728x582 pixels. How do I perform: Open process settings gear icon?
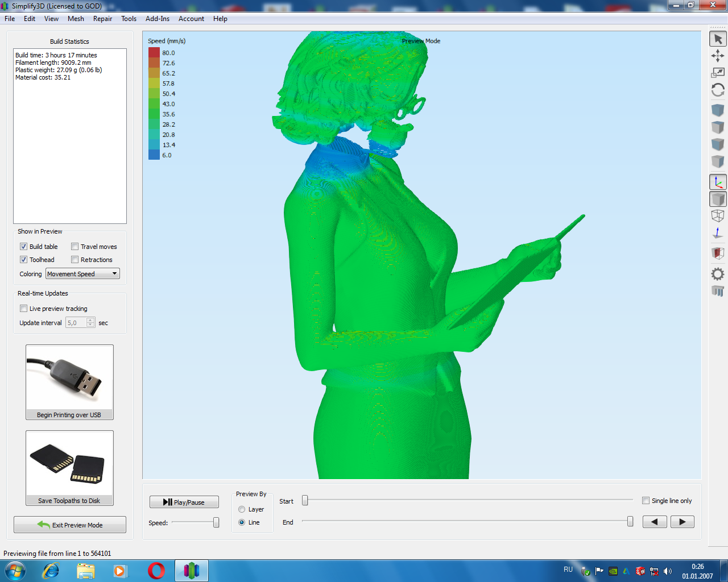pos(718,274)
